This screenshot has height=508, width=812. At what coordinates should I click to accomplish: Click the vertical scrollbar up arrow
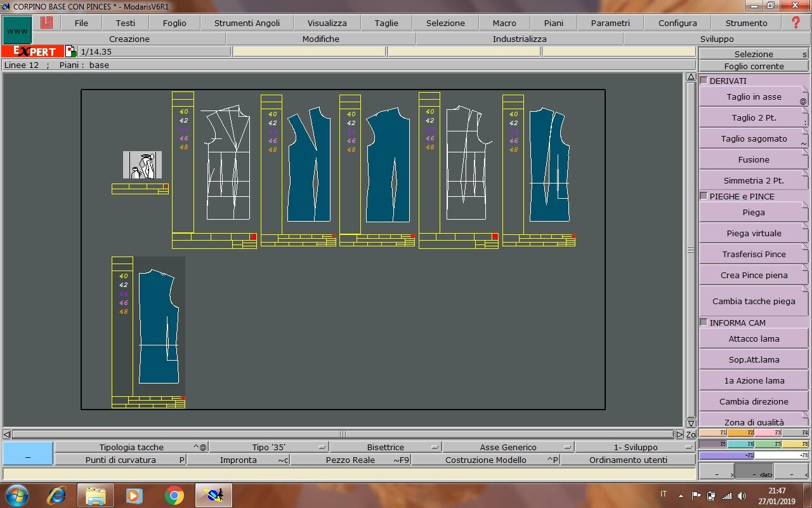coord(691,77)
